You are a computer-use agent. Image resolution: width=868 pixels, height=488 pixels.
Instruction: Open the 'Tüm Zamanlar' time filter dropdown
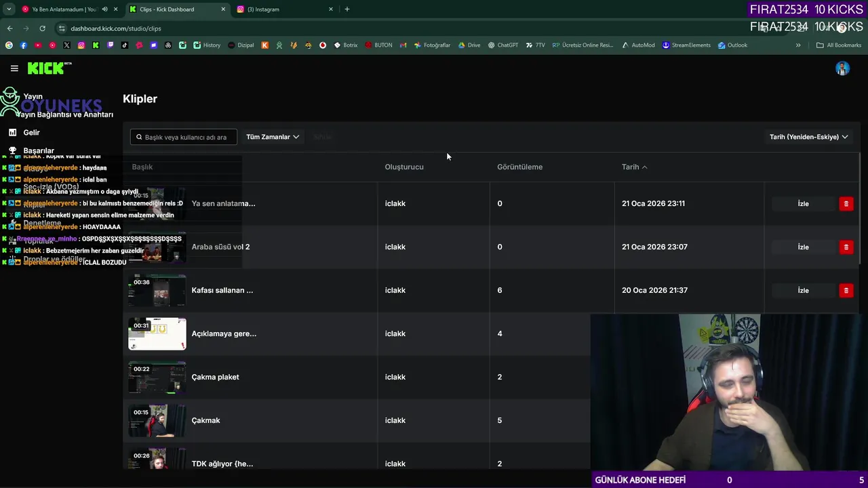272,137
